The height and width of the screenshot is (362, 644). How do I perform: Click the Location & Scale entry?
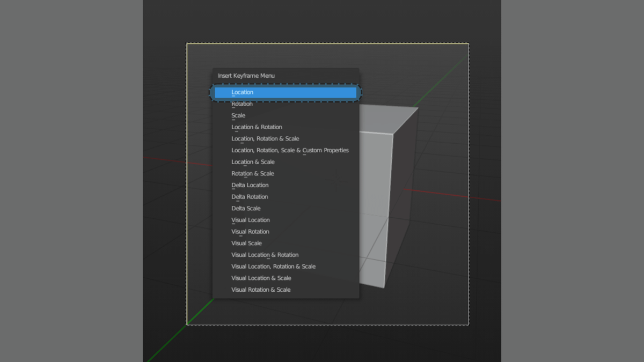pyautogui.click(x=253, y=162)
